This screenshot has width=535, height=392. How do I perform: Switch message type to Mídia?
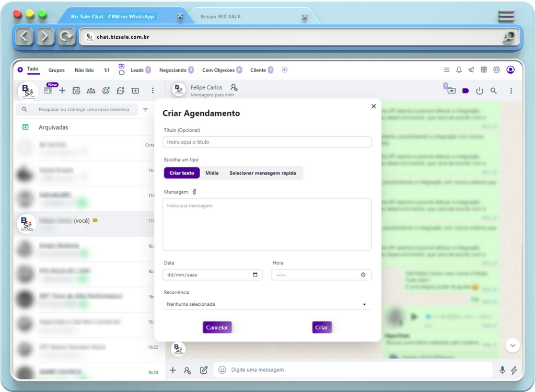(x=212, y=173)
